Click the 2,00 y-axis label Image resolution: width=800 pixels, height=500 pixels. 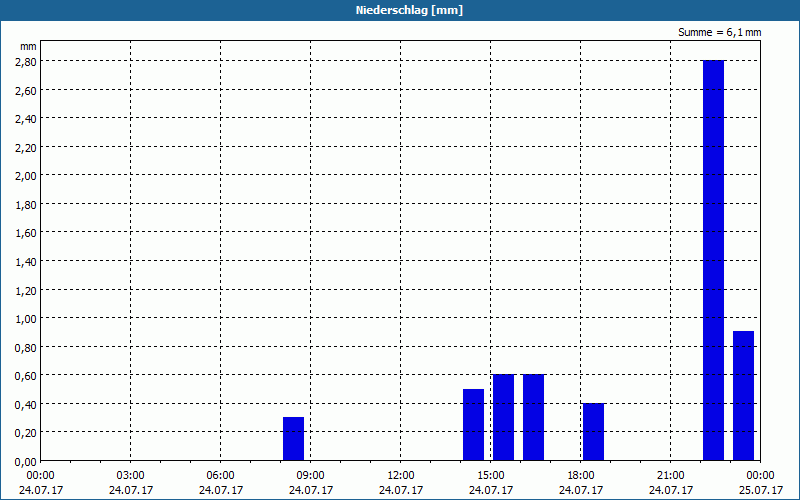point(28,176)
